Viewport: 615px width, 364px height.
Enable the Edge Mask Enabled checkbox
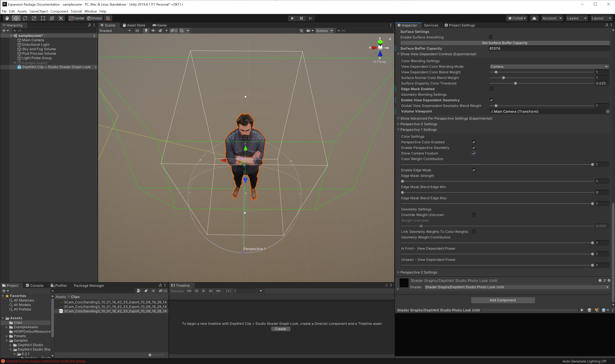coord(491,89)
